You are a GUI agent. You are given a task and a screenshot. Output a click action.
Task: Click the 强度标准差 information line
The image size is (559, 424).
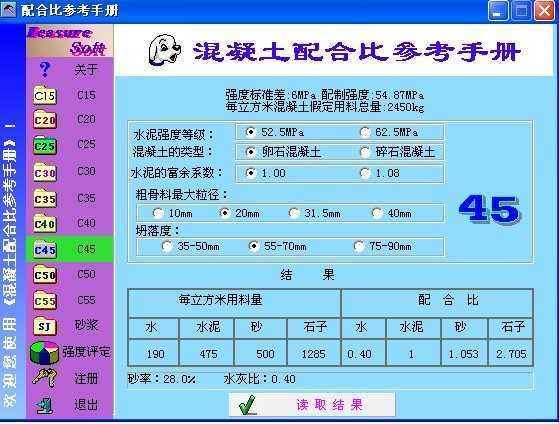click(x=324, y=95)
